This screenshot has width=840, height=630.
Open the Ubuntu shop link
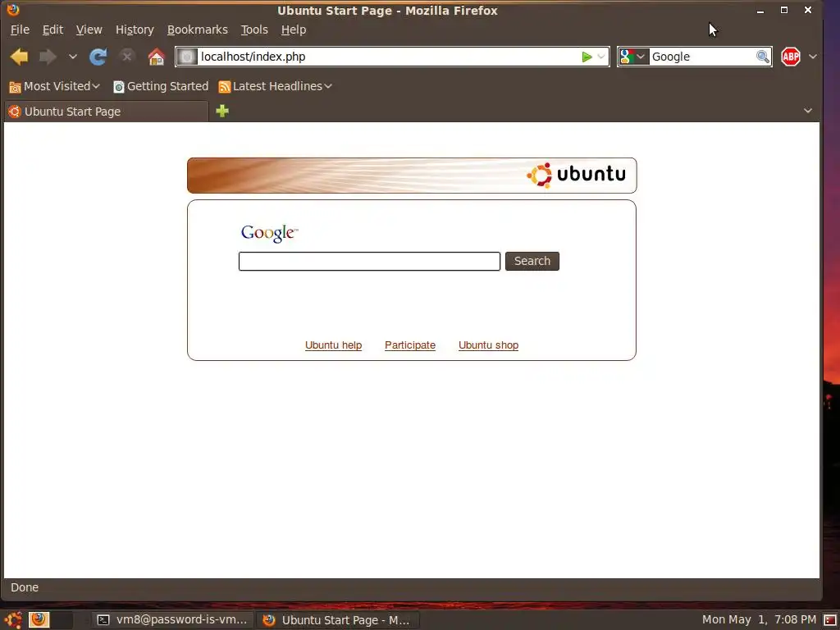coord(488,345)
